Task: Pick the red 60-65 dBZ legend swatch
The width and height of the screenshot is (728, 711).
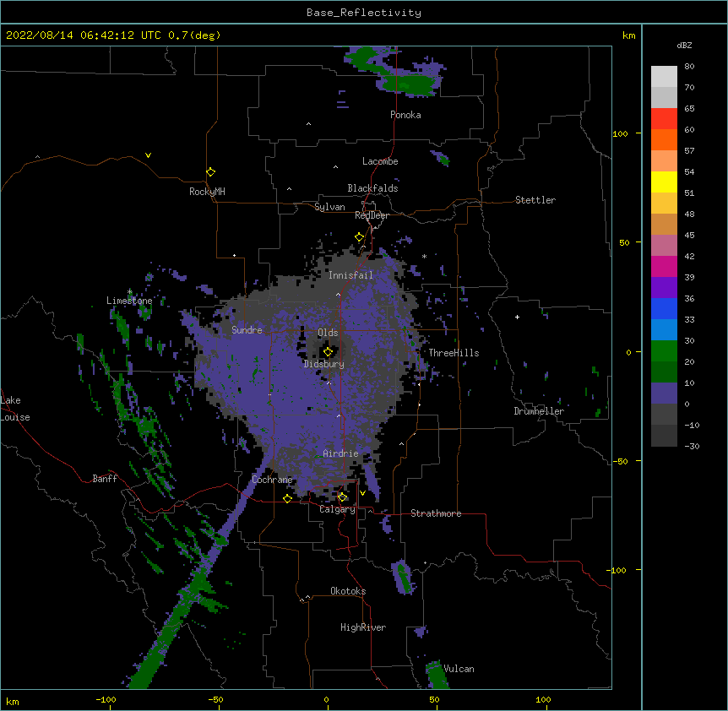Action: point(664,119)
